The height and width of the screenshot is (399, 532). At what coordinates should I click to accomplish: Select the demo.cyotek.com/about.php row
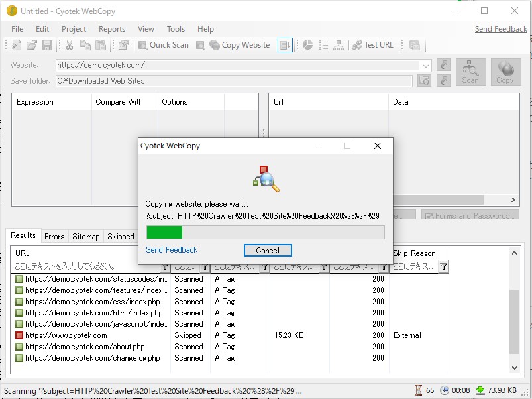[x=231, y=347]
